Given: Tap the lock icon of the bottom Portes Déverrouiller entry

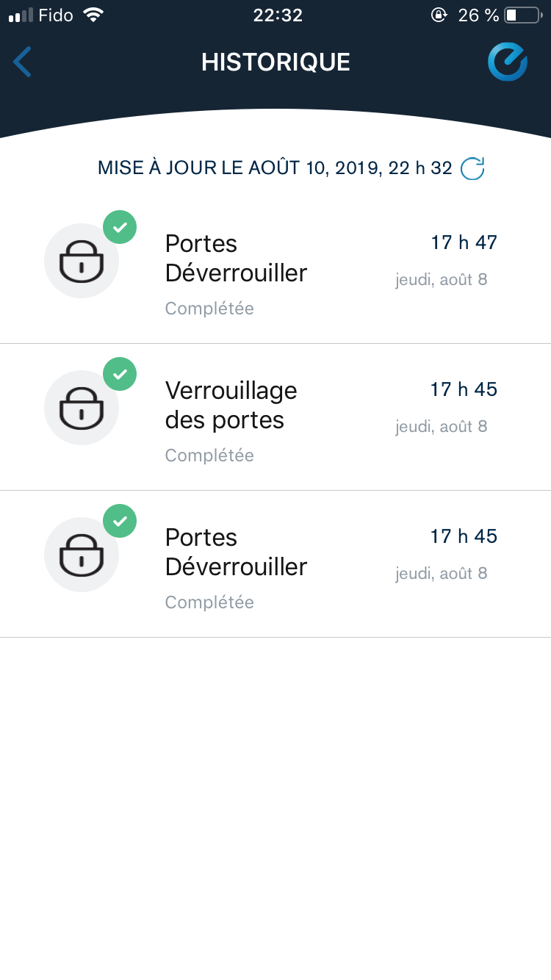Looking at the screenshot, I should [82, 555].
